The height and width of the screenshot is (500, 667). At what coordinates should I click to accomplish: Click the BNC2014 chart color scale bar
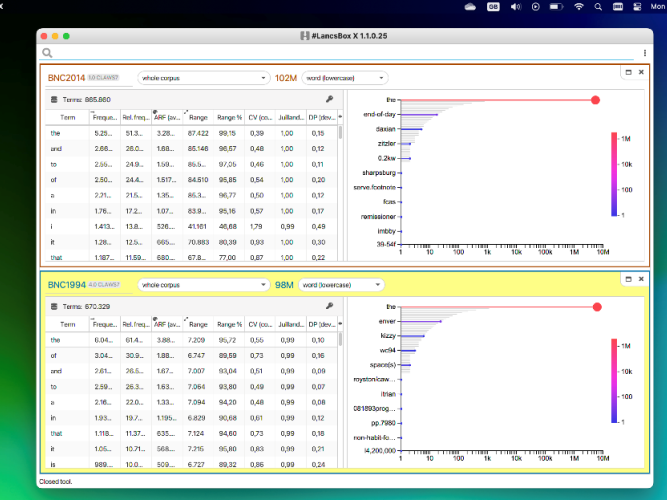tap(614, 174)
